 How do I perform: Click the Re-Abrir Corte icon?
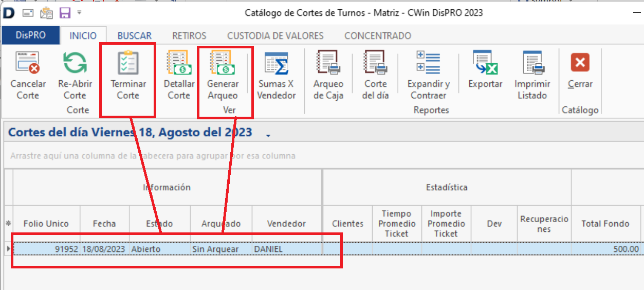75,63
